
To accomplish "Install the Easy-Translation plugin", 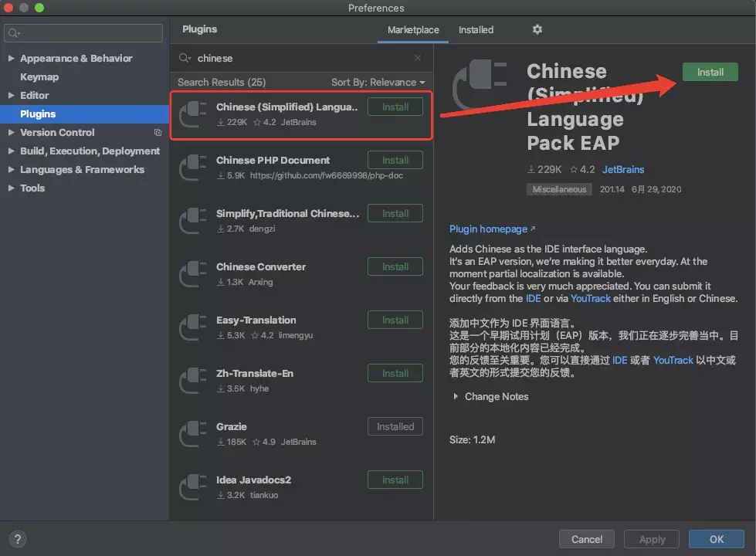I will [395, 320].
